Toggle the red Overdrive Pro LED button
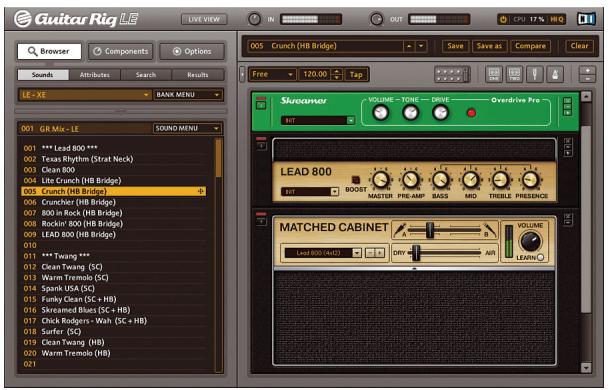609x390 pixels. pos(471,113)
